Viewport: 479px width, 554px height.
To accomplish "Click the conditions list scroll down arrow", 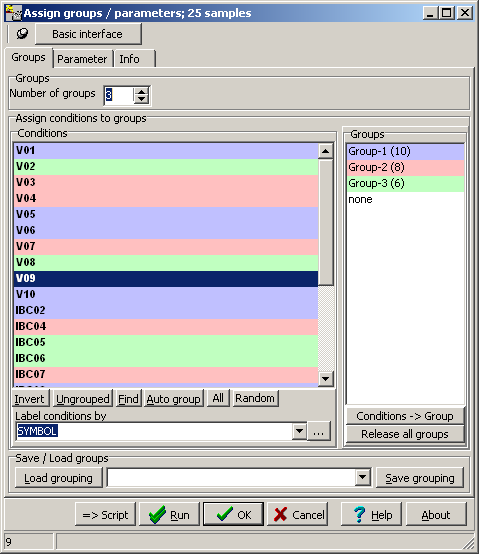I will (325, 379).
